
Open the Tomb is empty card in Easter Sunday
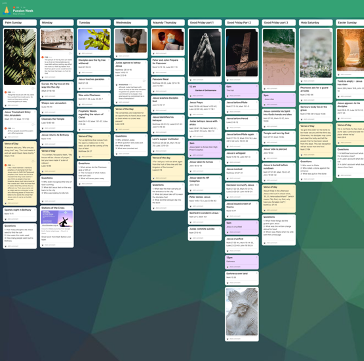(x=350, y=89)
